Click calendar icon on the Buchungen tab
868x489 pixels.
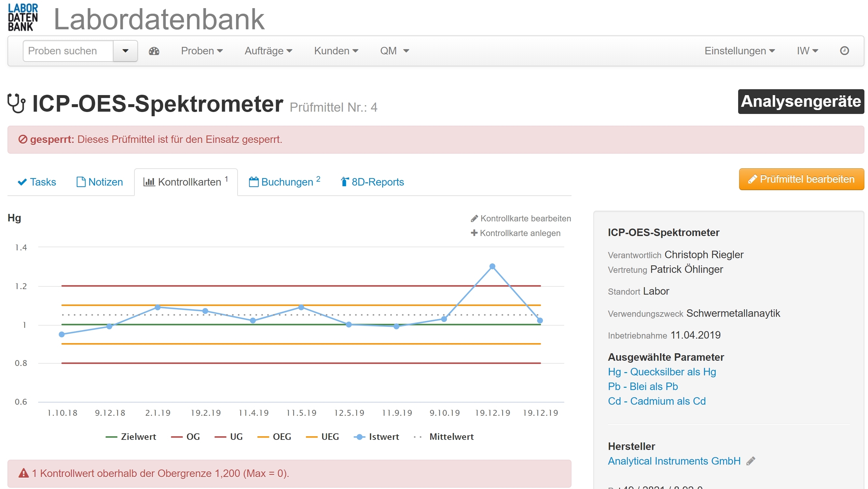pyautogui.click(x=254, y=182)
